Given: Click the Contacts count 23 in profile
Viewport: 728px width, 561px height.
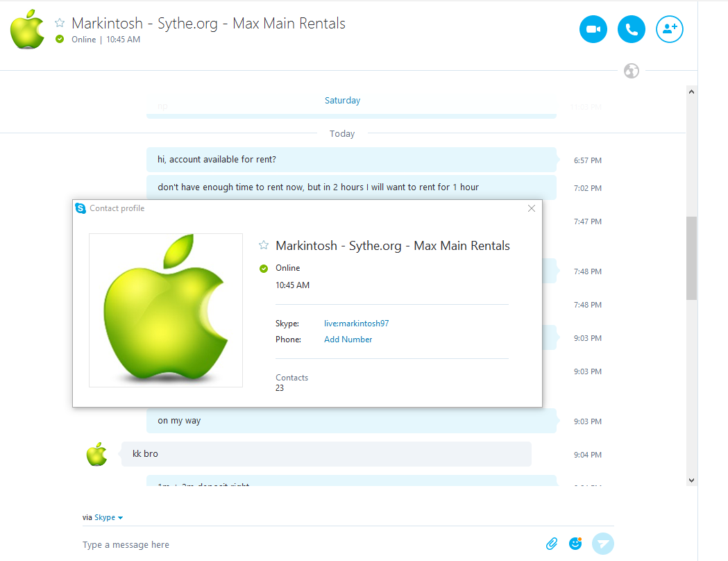Looking at the screenshot, I should [x=280, y=388].
